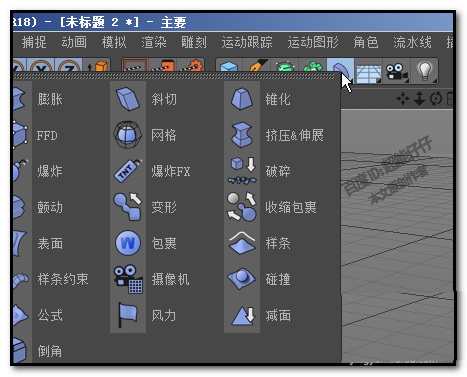Open the green subdivision generator tool
This screenshot has height=377, width=467.
point(284,67)
